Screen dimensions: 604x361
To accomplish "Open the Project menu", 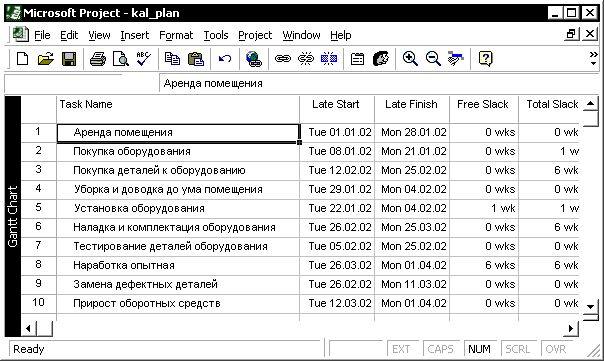I will pos(255,35).
